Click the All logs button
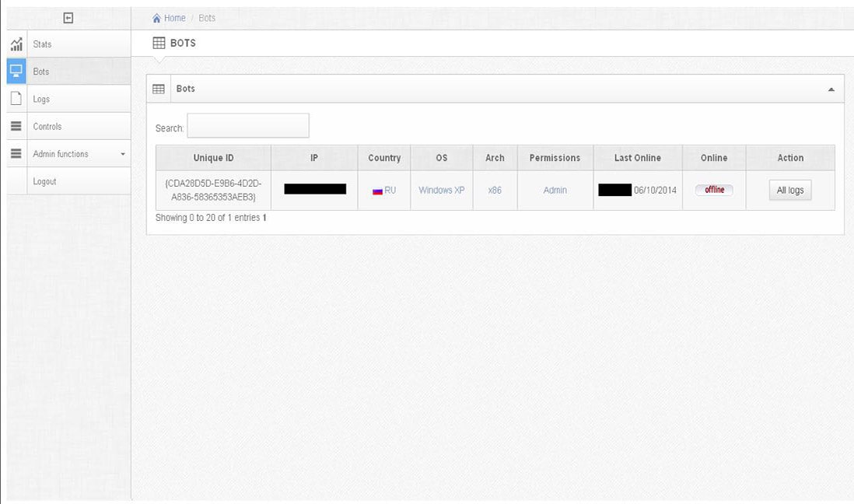The image size is (854, 504). (x=789, y=190)
